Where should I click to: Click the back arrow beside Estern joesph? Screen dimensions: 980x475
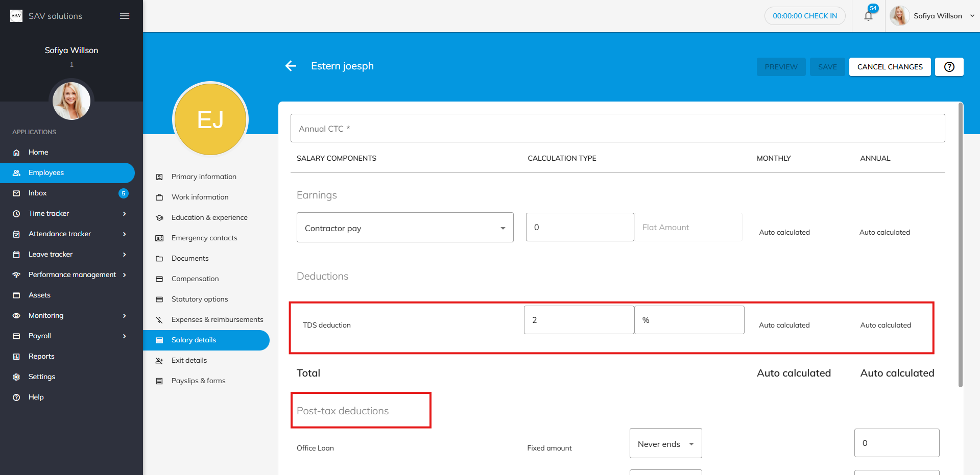291,66
